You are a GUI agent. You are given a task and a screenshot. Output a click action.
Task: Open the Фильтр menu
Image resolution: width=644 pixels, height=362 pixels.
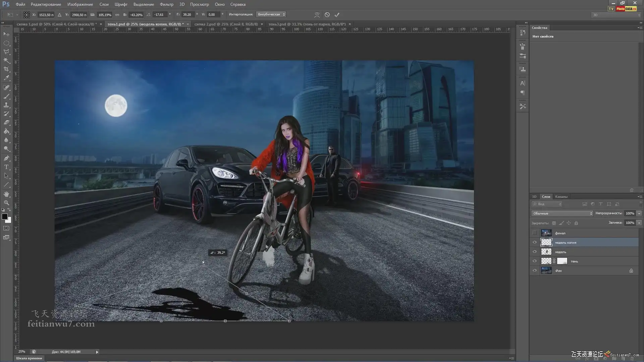tap(166, 4)
